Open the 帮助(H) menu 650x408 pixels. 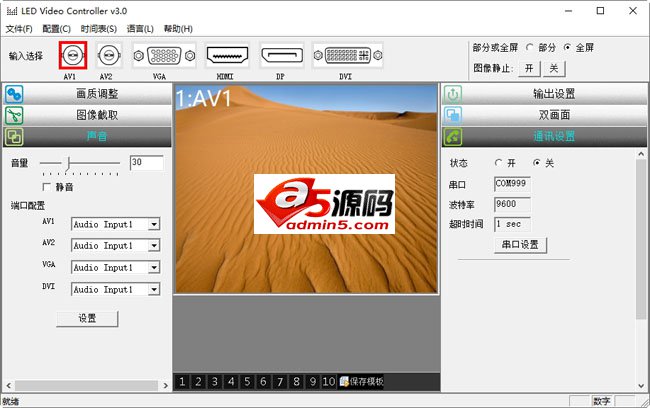point(178,29)
